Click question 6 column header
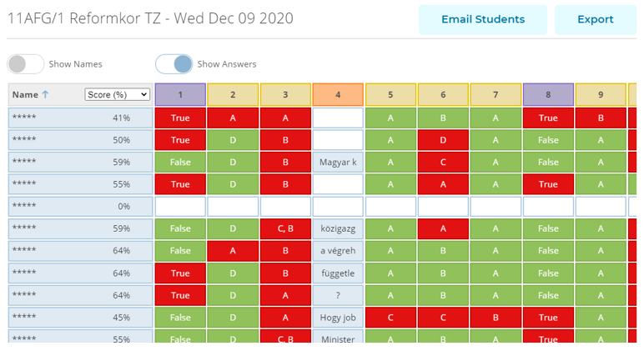The width and height of the screenshot is (644, 361). pos(443,95)
